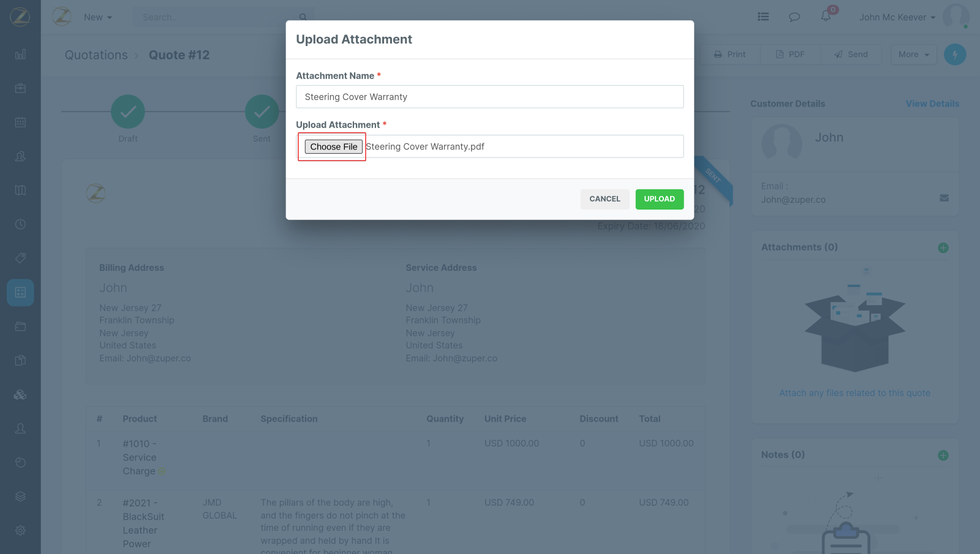Open the dashboard chart icon in sidebar
980x554 pixels.
[x=20, y=55]
